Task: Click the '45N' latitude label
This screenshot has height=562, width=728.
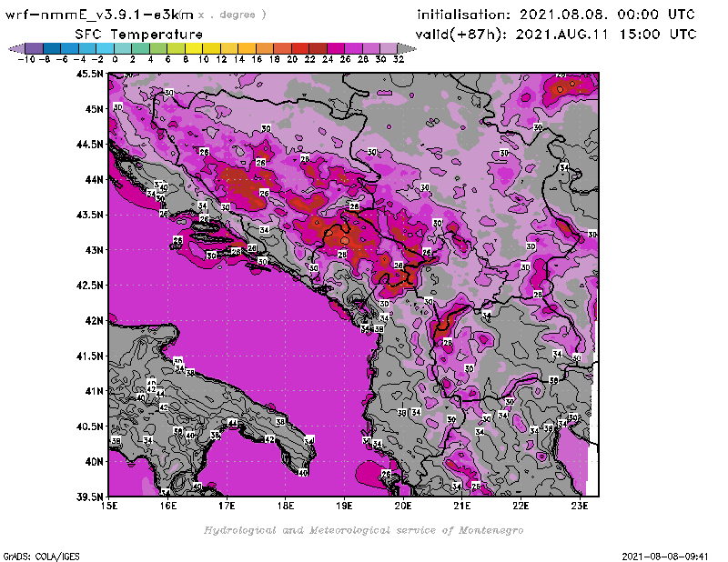Action: pyautogui.click(x=95, y=108)
